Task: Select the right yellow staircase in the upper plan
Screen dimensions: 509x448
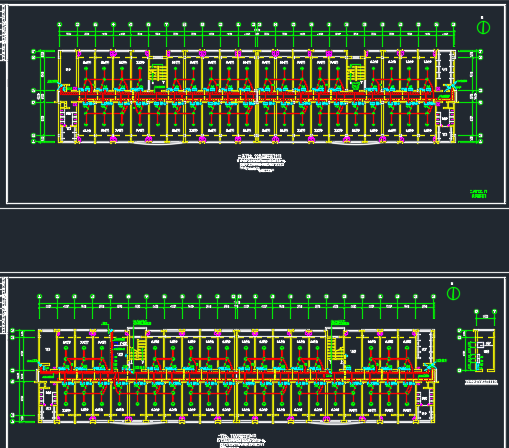Action: (356, 74)
